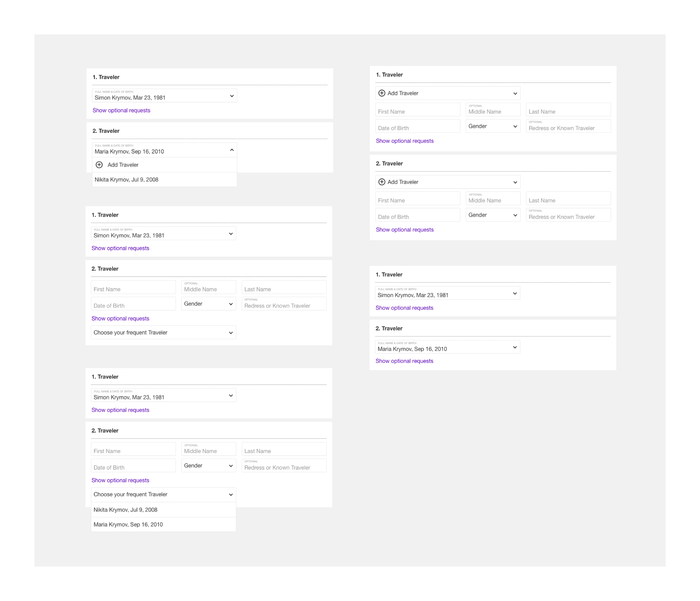This screenshot has height=601, width=700.
Task: Click Redress or Known Traveler field in 1. Traveler form
Action: pyautogui.click(x=568, y=126)
